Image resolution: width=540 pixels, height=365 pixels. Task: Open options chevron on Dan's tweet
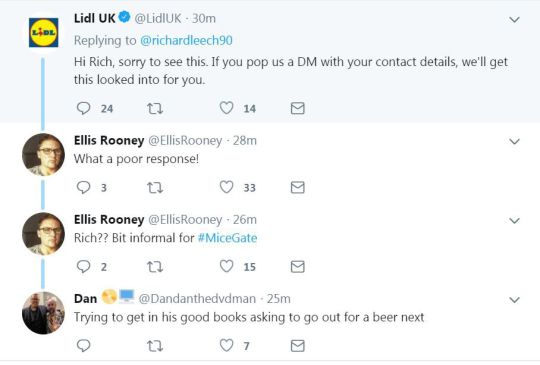coord(514,300)
